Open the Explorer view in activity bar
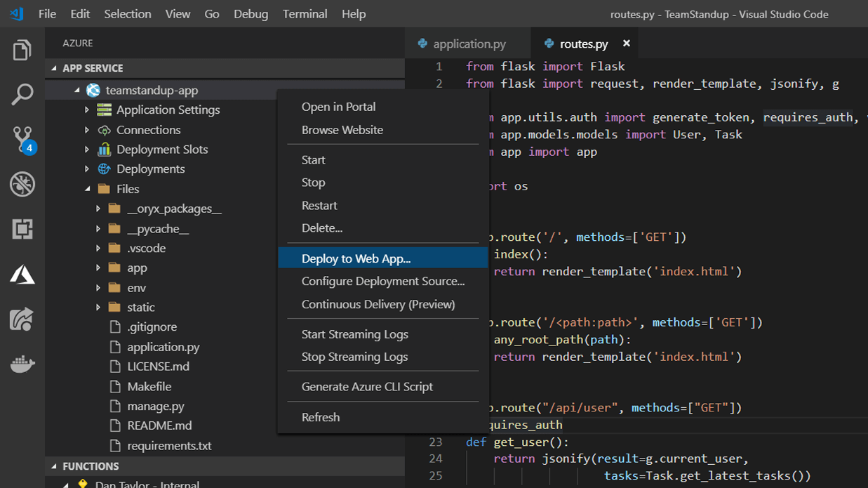 click(22, 51)
